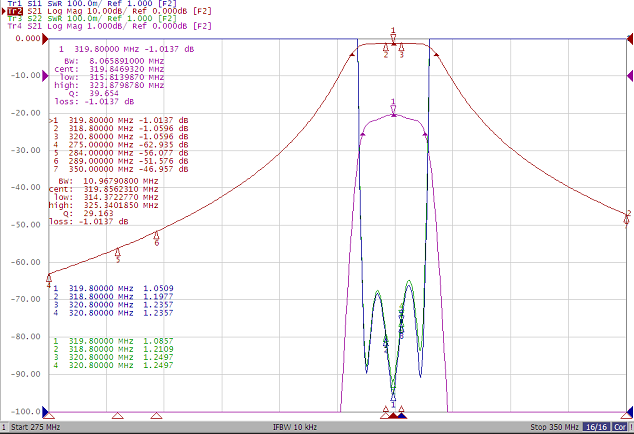This screenshot has width=634, height=434.
Task: Click the -50.00 scale label
Action: tap(28, 225)
